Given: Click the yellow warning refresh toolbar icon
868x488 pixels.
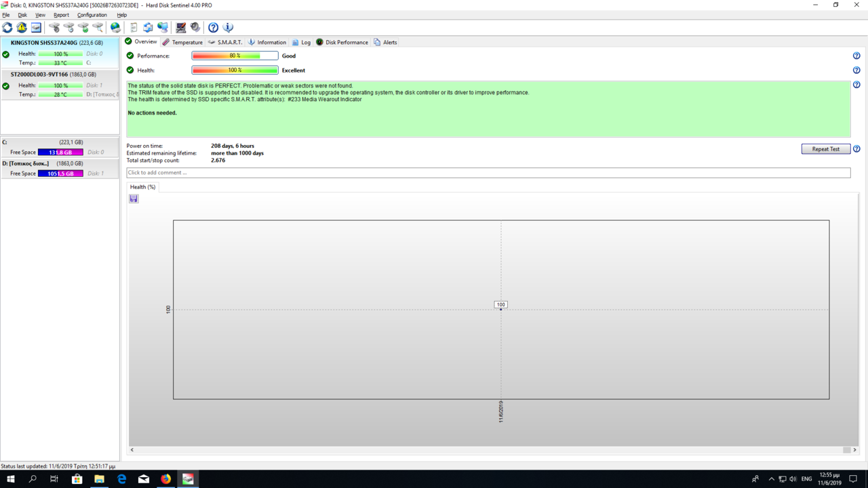Looking at the screenshot, I should pos(22,28).
